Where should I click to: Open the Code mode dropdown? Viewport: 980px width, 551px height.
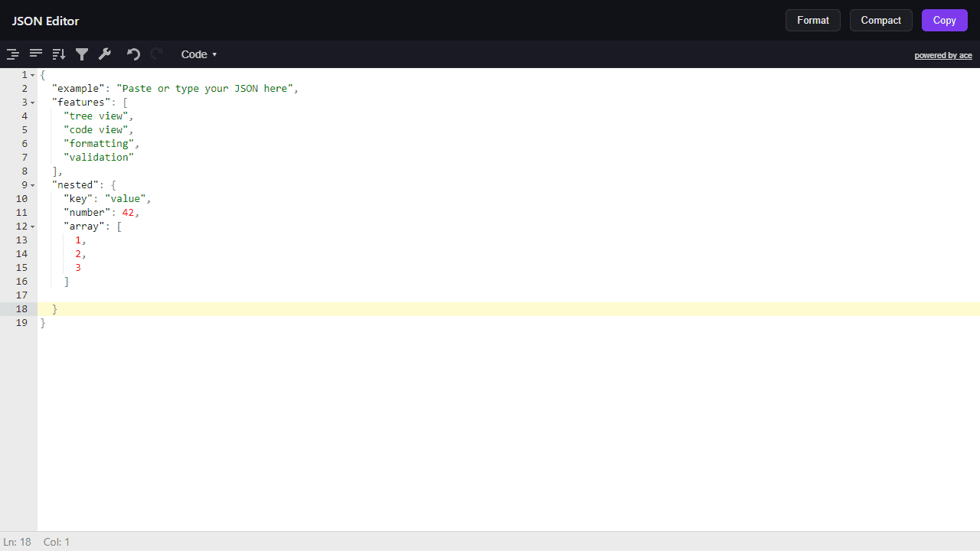tap(199, 54)
